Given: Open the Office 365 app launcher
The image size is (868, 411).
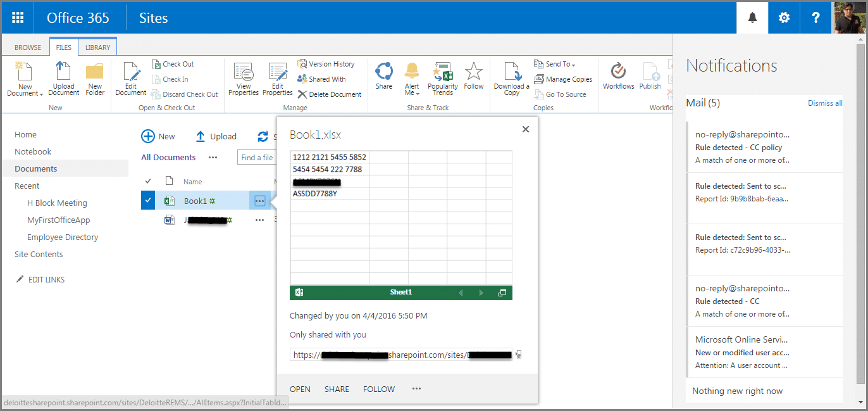Looking at the screenshot, I should pos(18,18).
